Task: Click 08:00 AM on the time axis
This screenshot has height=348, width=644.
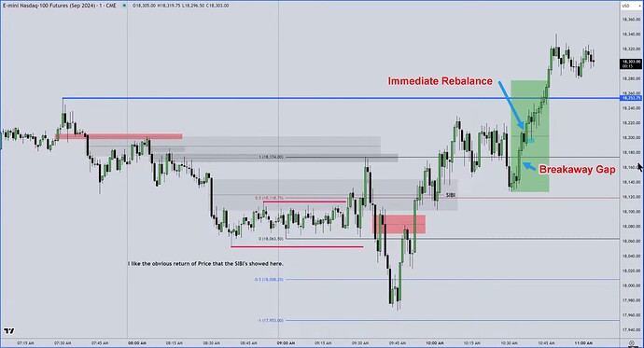Action: pos(137,342)
